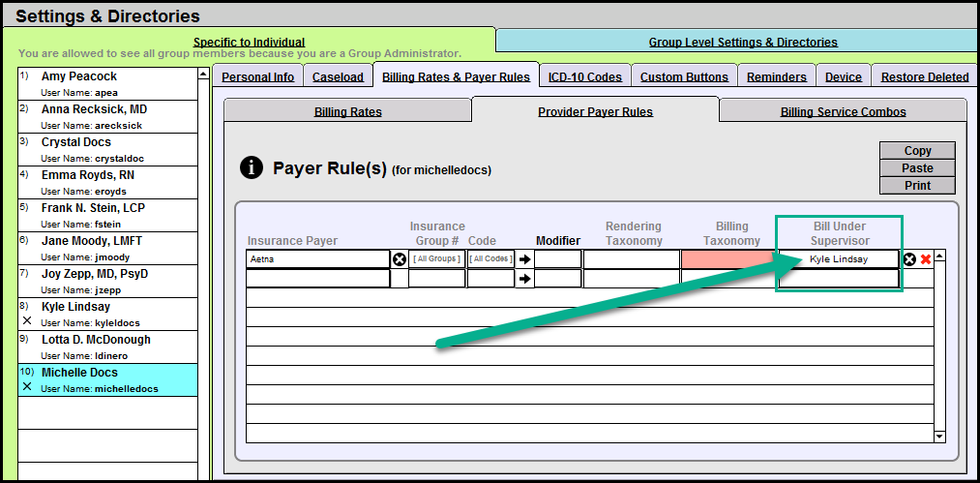Click the X mark beside Kyle Lindsay in the user list
Screen dimensions: 980x483
tap(27, 319)
